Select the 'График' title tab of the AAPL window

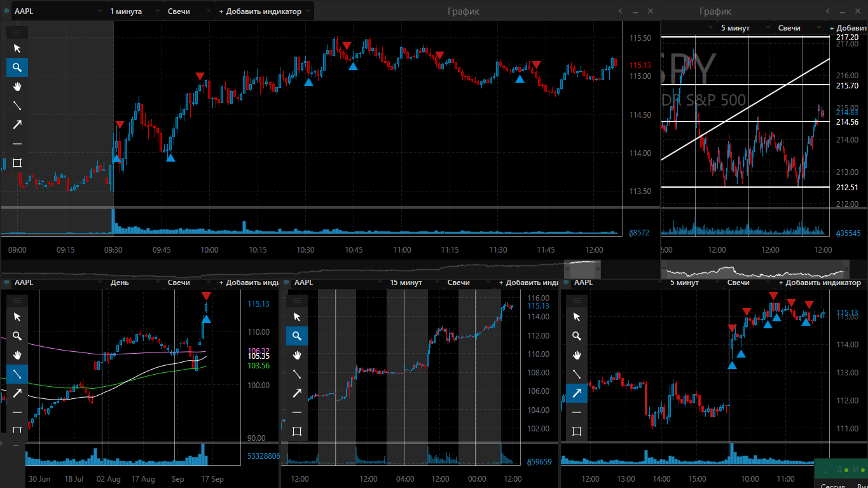coord(464,11)
